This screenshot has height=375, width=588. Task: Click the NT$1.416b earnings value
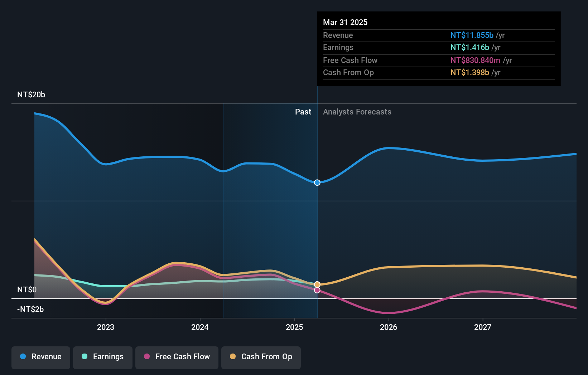click(x=470, y=47)
